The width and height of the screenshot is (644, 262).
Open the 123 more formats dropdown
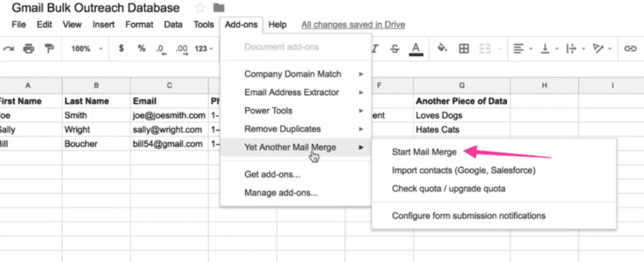tap(204, 48)
